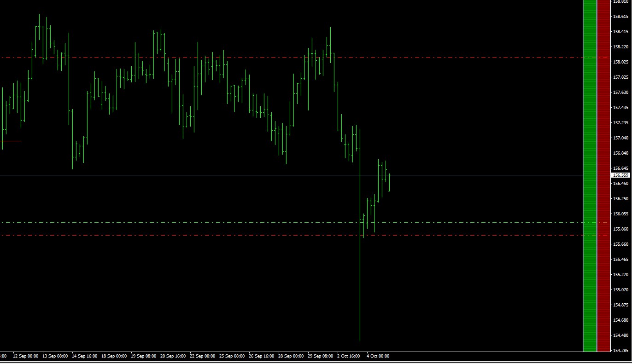Click the most recent candlestick on the chart

[x=388, y=184]
